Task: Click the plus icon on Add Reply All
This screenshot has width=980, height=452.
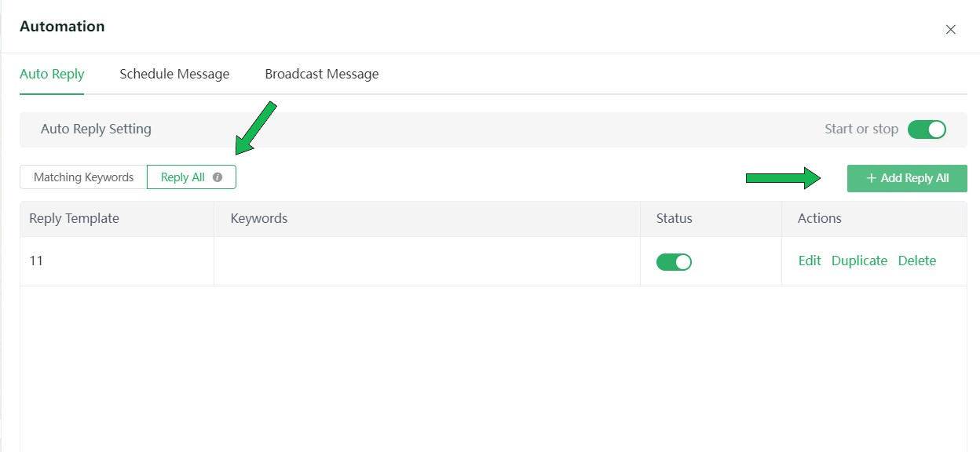Action: click(x=870, y=178)
